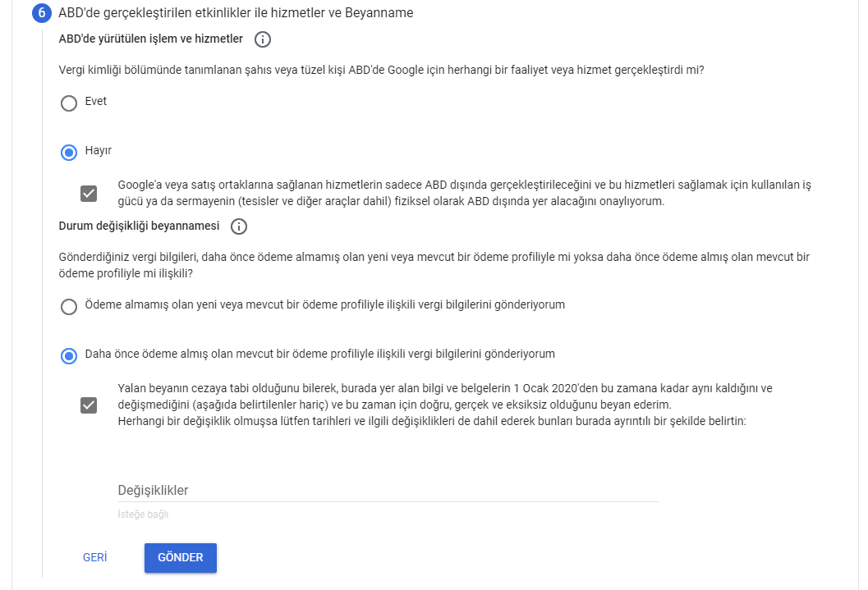The height and width of the screenshot is (590, 868).
Task: Focus the Değişiklikler text field
Action: (x=388, y=491)
